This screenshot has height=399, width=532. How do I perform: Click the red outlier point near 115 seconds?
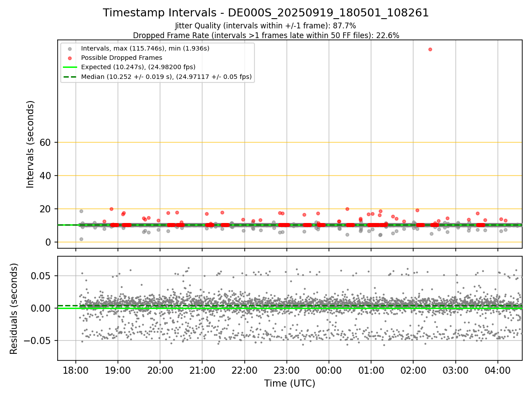[x=430, y=49]
